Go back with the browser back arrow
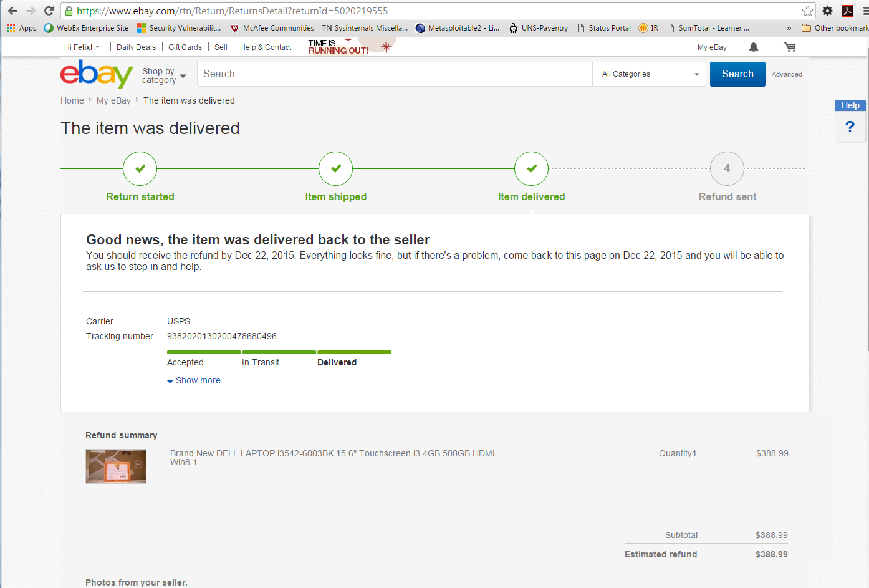Screen dimensions: 869x588 click(12, 11)
